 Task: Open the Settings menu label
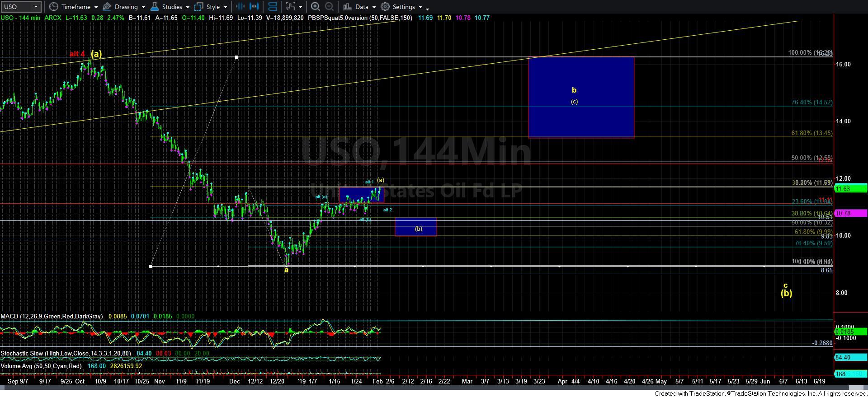point(404,7)
